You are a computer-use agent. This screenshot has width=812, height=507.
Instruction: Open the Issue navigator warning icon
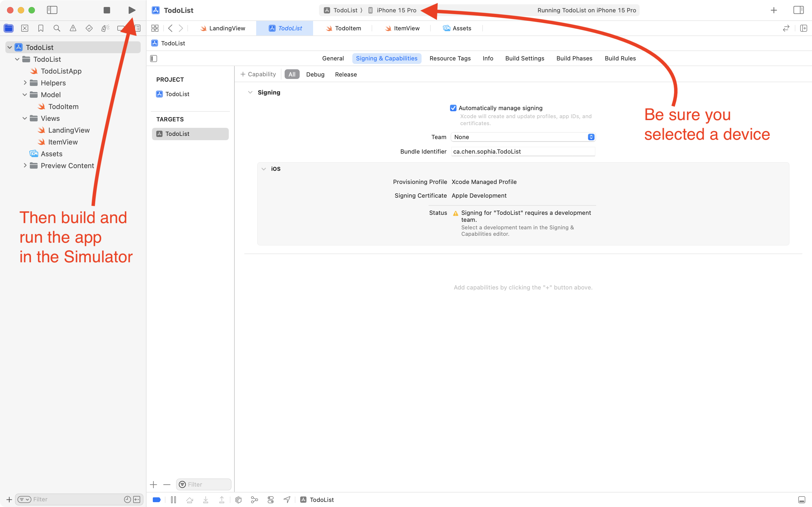[x=73, y=28]
